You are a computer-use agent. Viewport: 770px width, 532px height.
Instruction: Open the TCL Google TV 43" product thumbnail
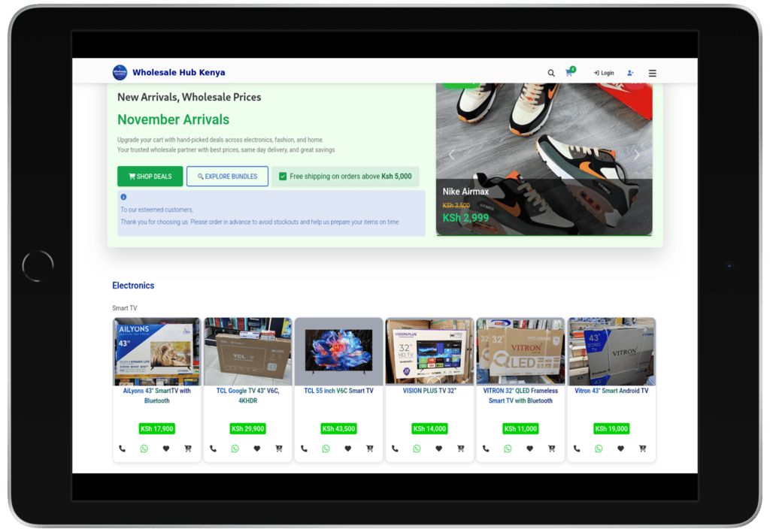[x=247, y=350]
